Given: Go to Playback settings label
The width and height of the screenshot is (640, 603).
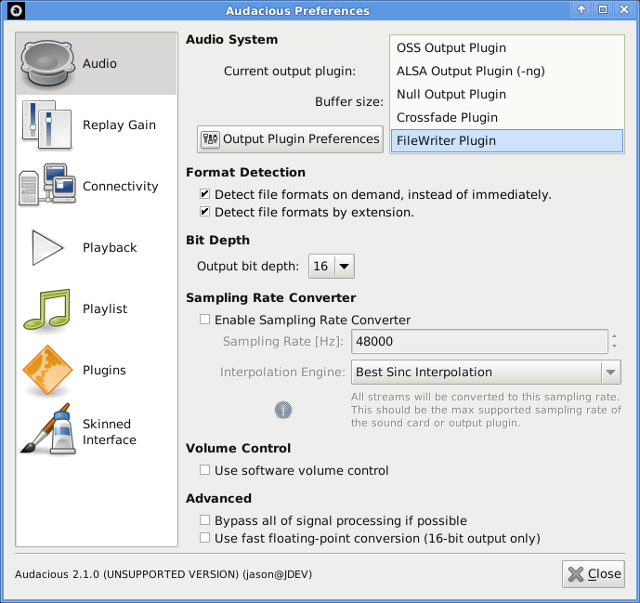Looking at the screenshot, I should (x=110, y=247).
